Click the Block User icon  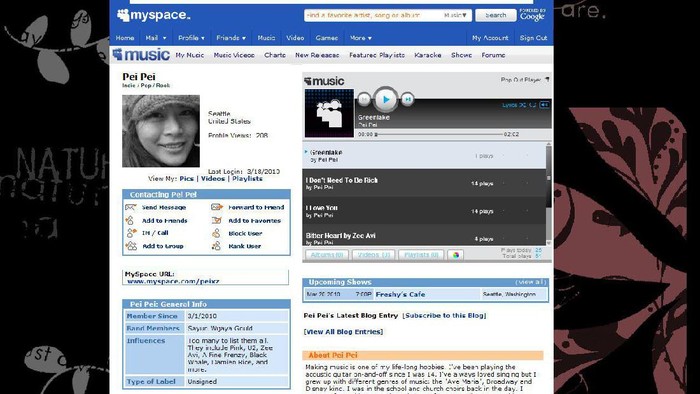217,233
